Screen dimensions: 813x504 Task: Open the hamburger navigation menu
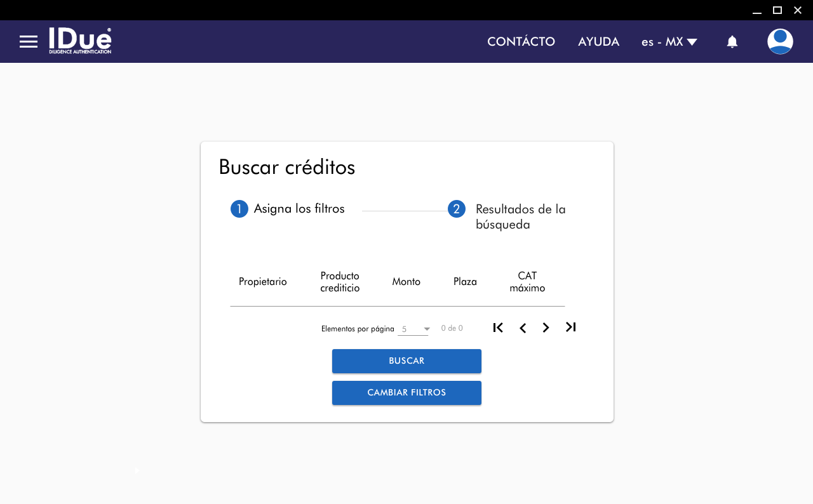click(29, 42)
